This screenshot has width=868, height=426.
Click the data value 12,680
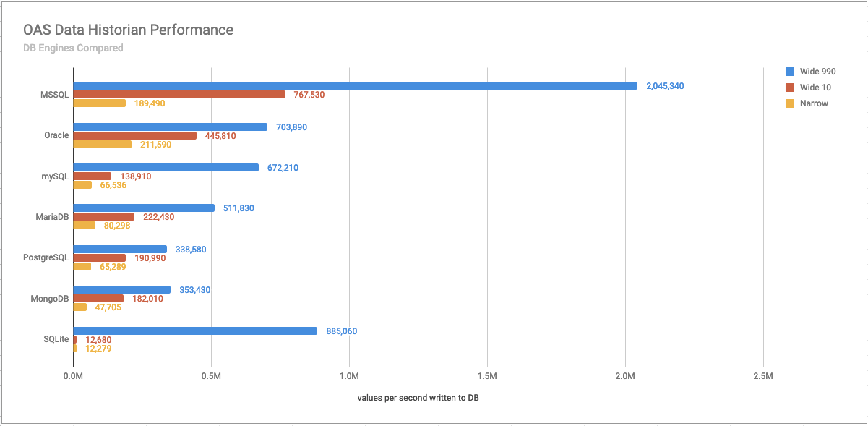(98, 340)
